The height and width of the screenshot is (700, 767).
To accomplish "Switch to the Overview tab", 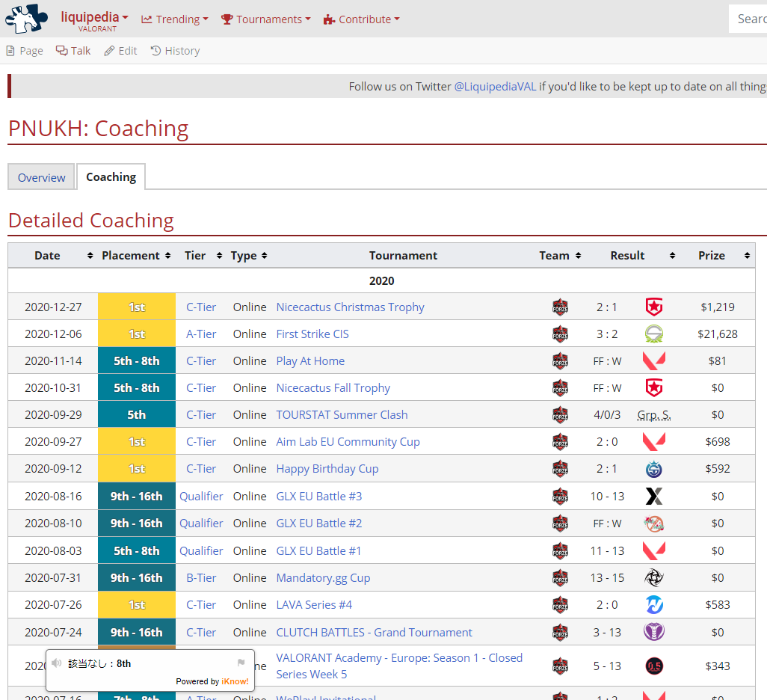I will tap(41, 177).
